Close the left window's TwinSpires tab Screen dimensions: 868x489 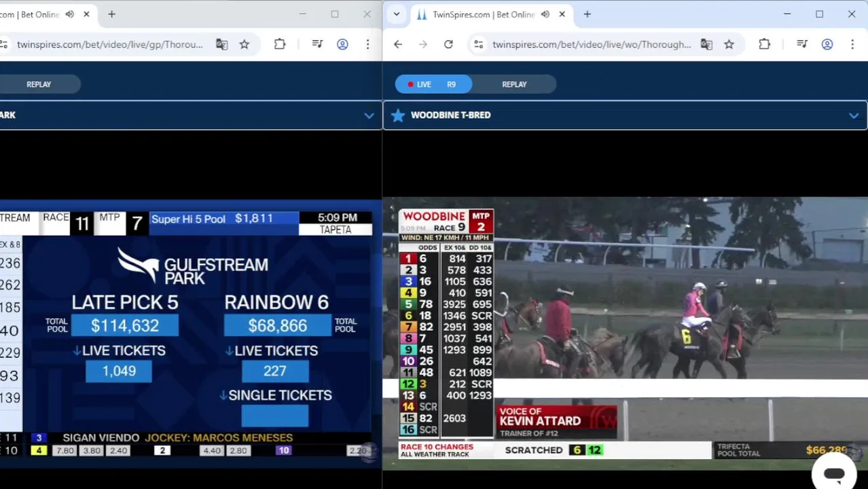[86, 14]
